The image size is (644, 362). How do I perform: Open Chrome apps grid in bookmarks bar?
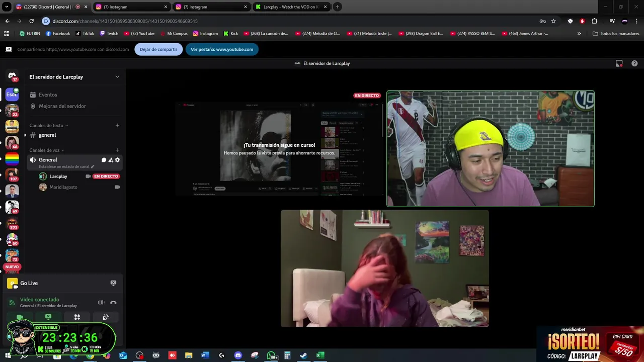7,34
